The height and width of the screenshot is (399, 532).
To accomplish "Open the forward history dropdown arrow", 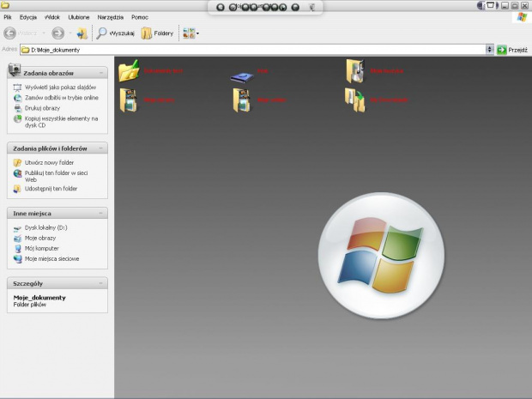I will (70, 33).
